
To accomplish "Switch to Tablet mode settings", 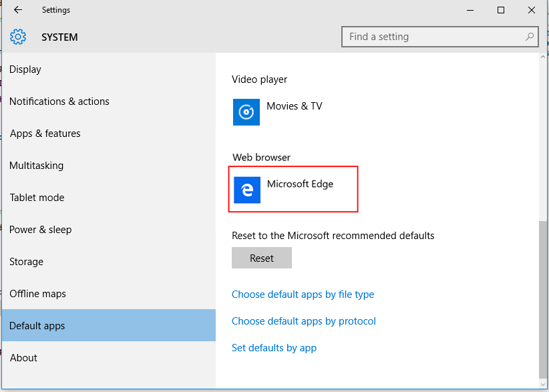I will [x=37, y=197].
